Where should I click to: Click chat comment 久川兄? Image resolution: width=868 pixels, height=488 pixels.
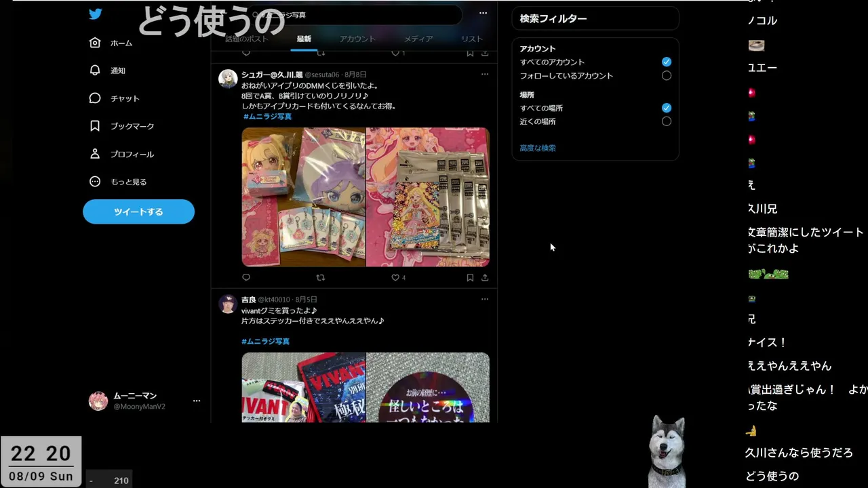762,209
